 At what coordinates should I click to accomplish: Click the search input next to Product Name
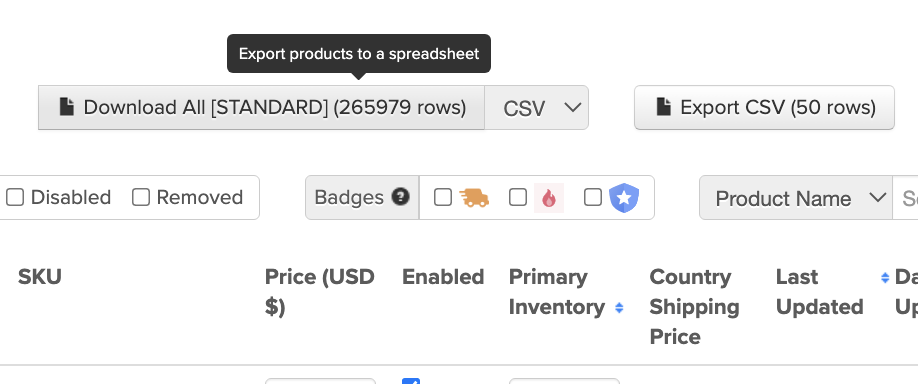tap(905, 198)
